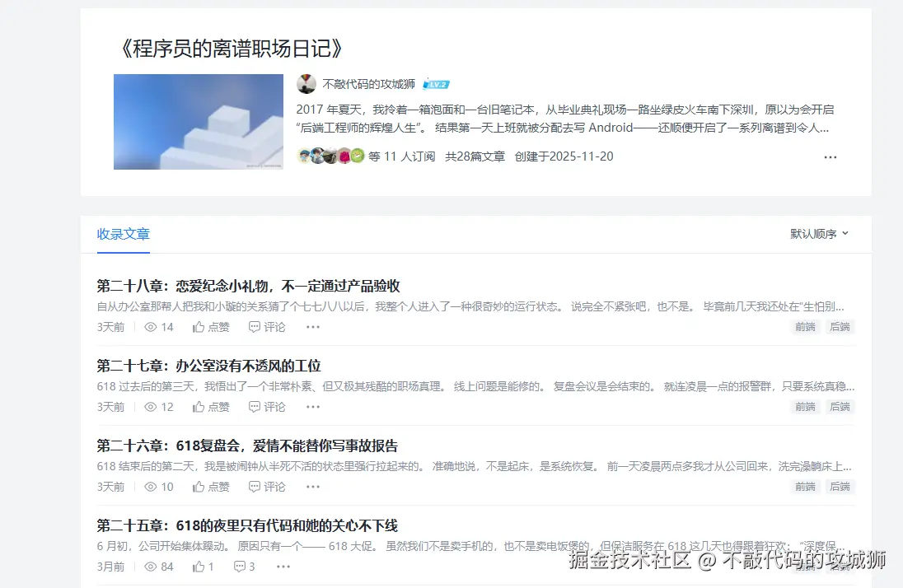Open 第二十五章：618的夜里只有代码和她的关心不下线
Screen dimensions: 903x588
pyautogui.click(x=247, y=524)
